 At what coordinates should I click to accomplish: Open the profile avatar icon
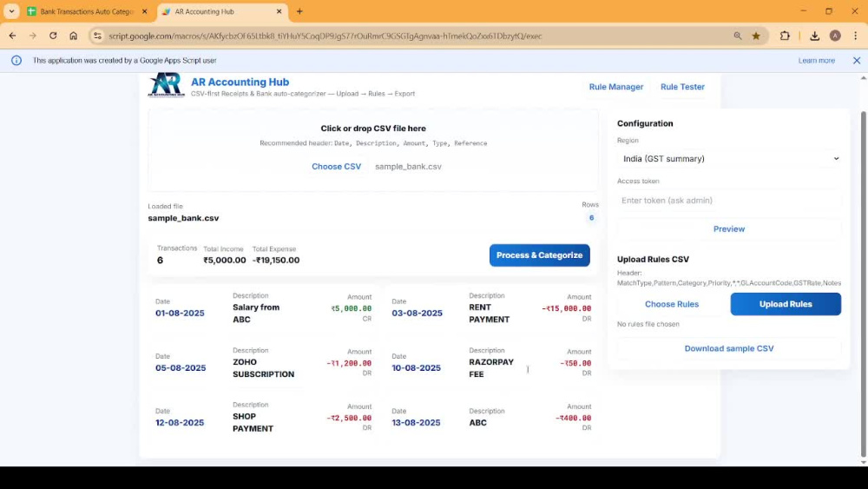835,36
